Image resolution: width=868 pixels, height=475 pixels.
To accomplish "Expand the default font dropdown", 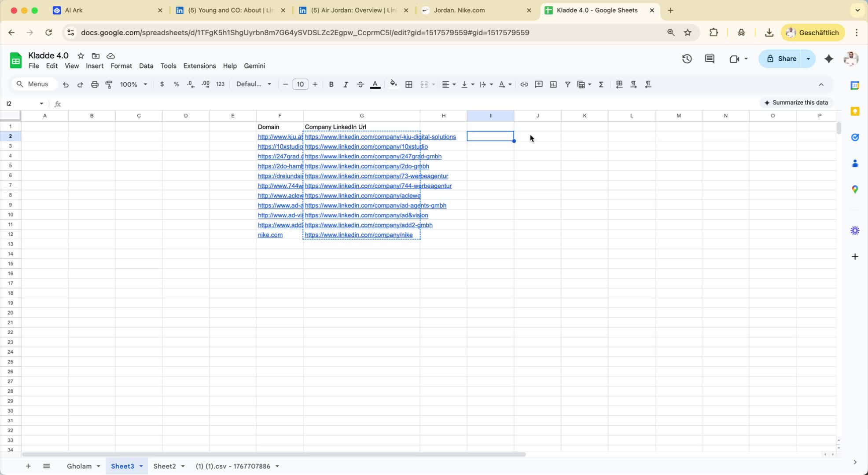I will (x=254, y=84).
